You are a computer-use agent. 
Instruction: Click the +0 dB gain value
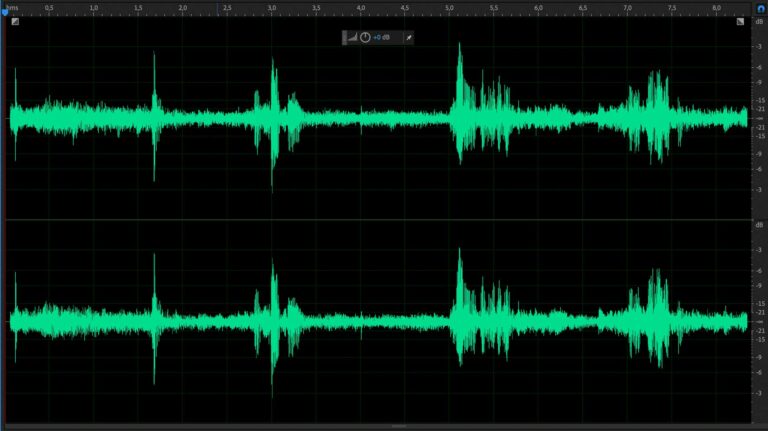pyautogui.click(x=383, y=37)
